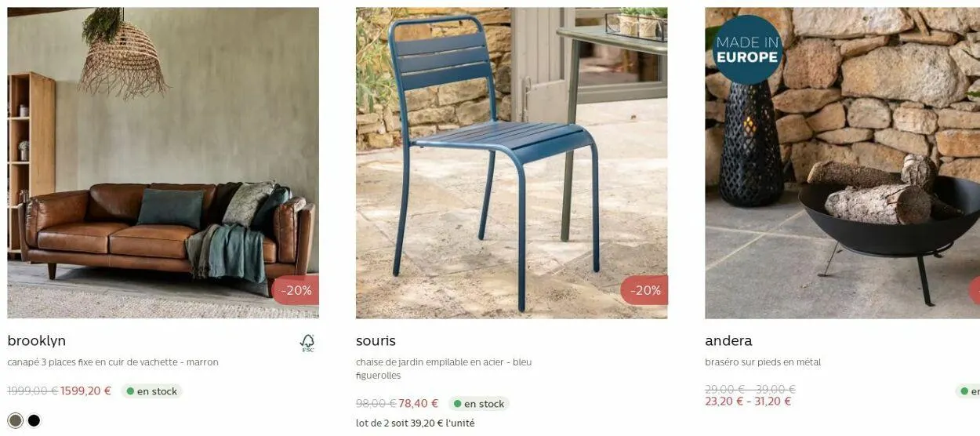Click the 23,20 € - 31,20 € price range
Screen dimensions: 980x436
[748, 401]
